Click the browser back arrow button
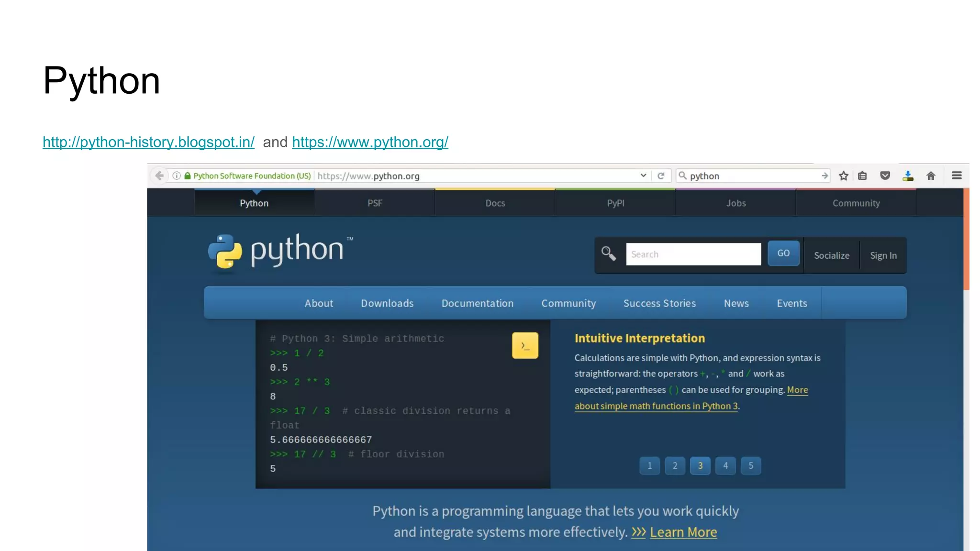 (x=159, y=176)
